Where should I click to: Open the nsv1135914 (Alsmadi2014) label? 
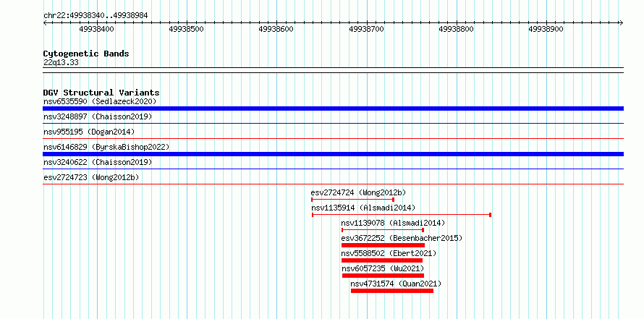click(x=363, y=208)
